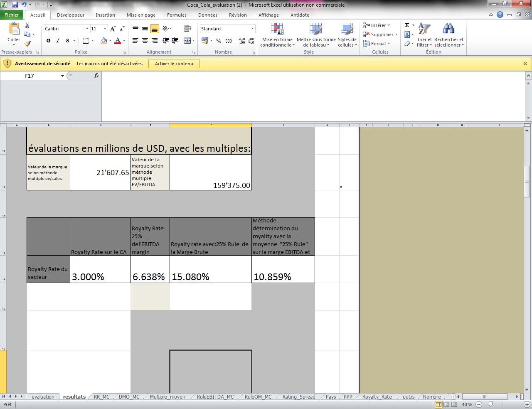532x409 pixels.
Task: Switch to page layout view button
Action: click(446, 404)
